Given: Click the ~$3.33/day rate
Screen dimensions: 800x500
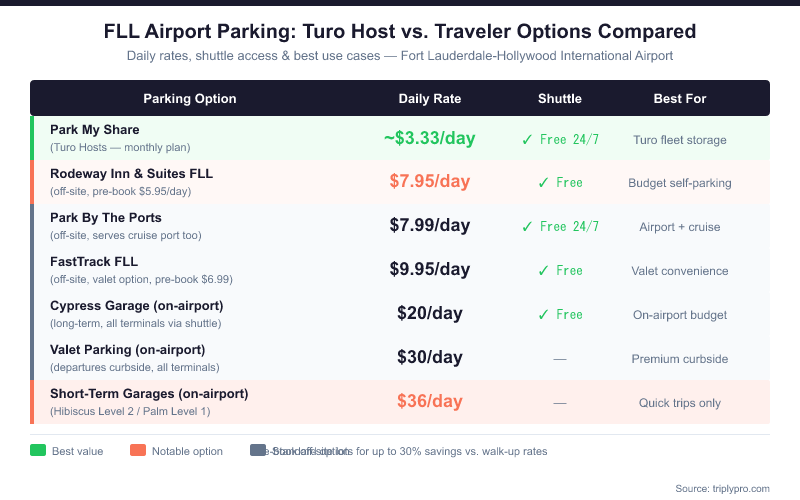Looking at the screenshot, I should (429, 138).
